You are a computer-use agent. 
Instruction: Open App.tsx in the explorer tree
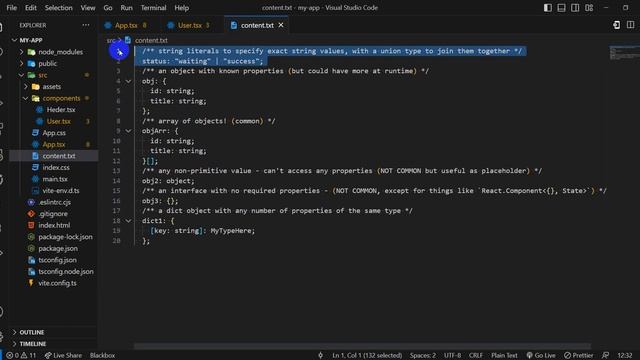point(54,144)
